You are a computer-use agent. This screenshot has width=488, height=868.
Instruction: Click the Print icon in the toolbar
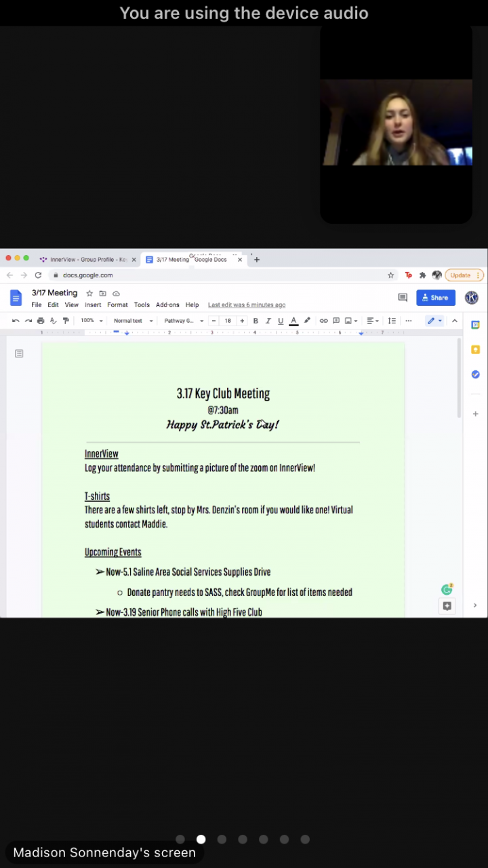[x=41, y=321]
